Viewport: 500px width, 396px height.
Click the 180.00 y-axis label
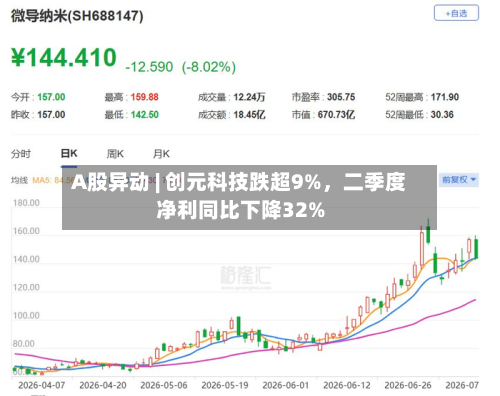click(26, 203)
